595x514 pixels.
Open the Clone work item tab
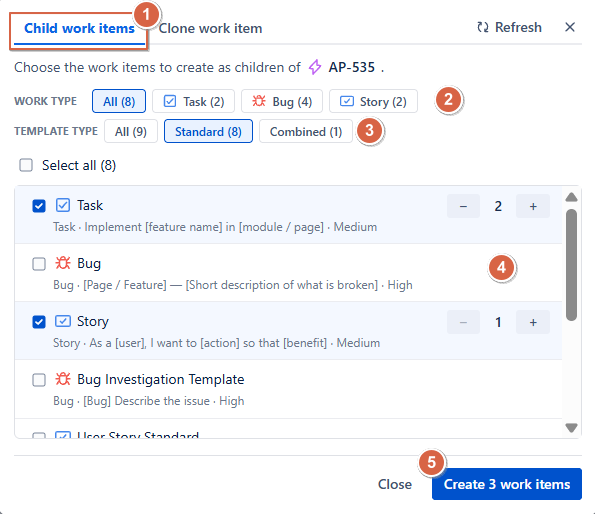pos(210,28)
